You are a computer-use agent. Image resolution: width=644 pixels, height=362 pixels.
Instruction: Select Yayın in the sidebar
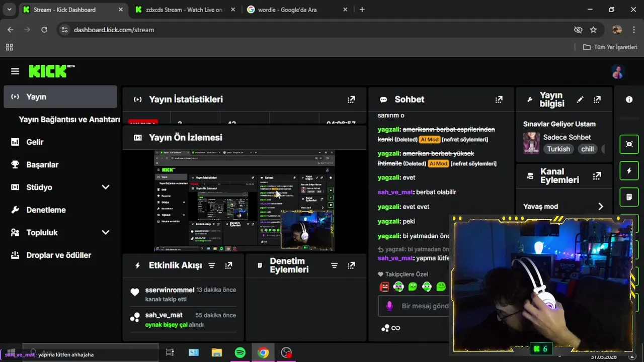coord(60,97)
